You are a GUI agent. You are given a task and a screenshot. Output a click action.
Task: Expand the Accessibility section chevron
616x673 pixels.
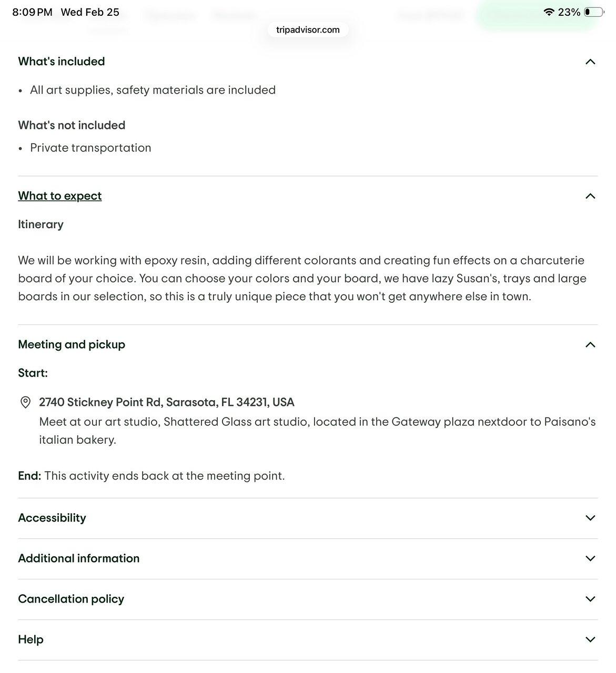[590, 518]
